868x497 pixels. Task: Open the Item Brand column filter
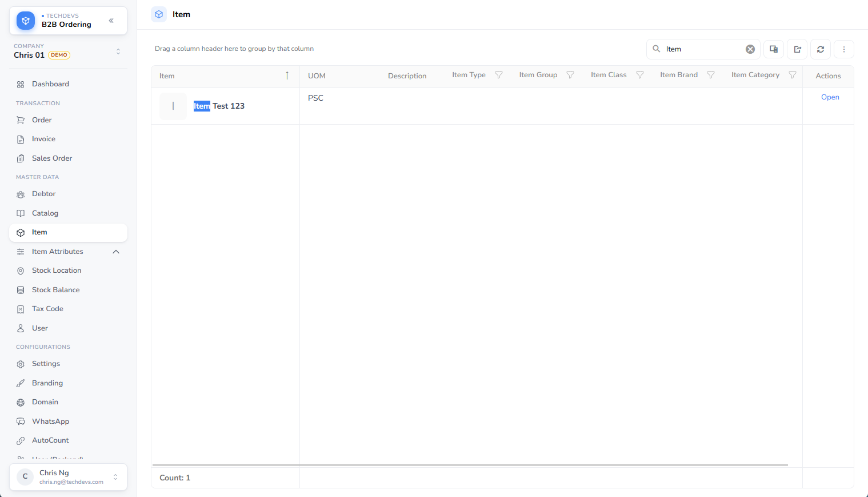coord(711,75)
